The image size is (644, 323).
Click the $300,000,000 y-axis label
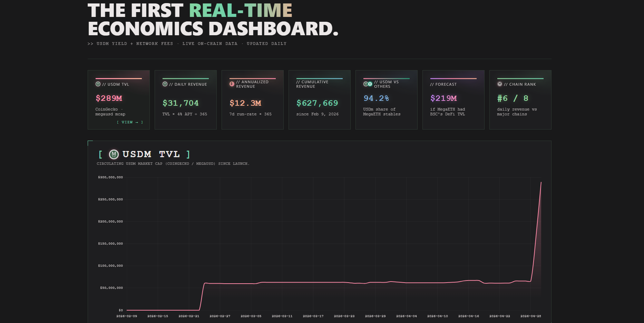click(x=110, y=177)
